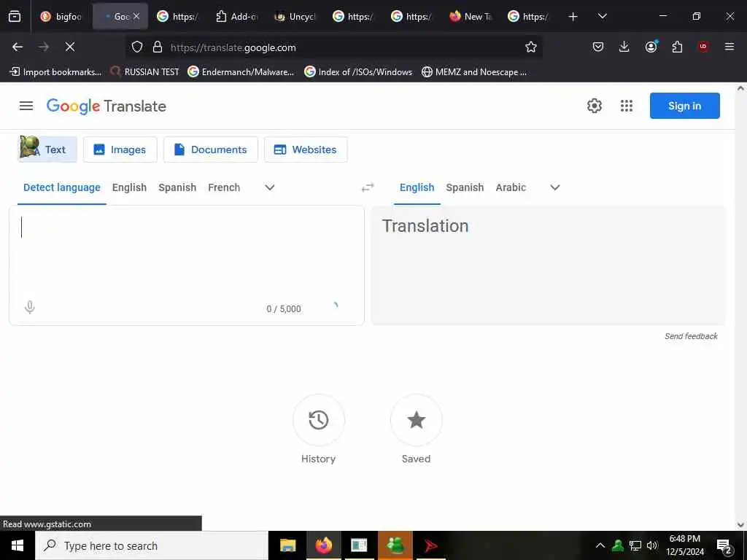This screenshot has width=747, height=560.
Task: Click the Firefox taskbar icon
Action: [x=323, y=545]
